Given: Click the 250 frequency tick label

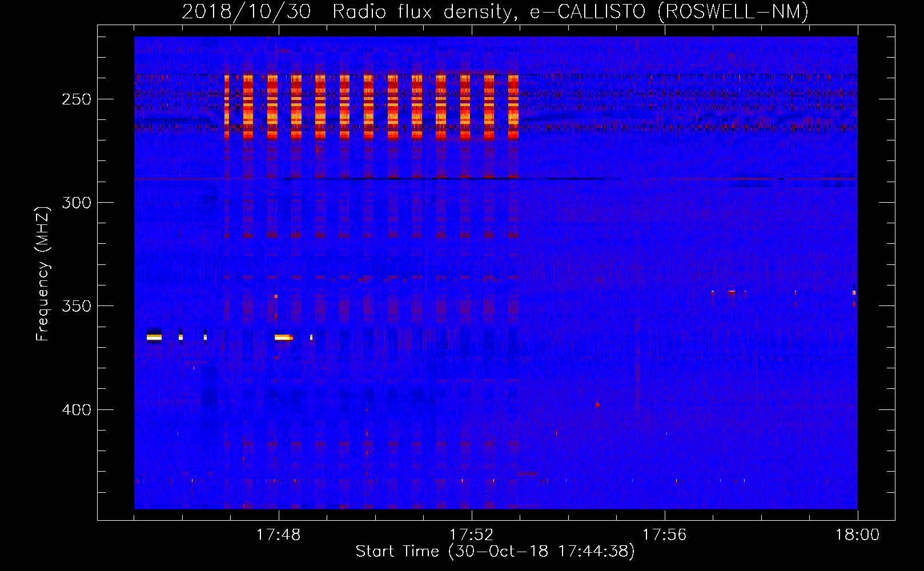Looking at the screenshot, I should 77,99.
